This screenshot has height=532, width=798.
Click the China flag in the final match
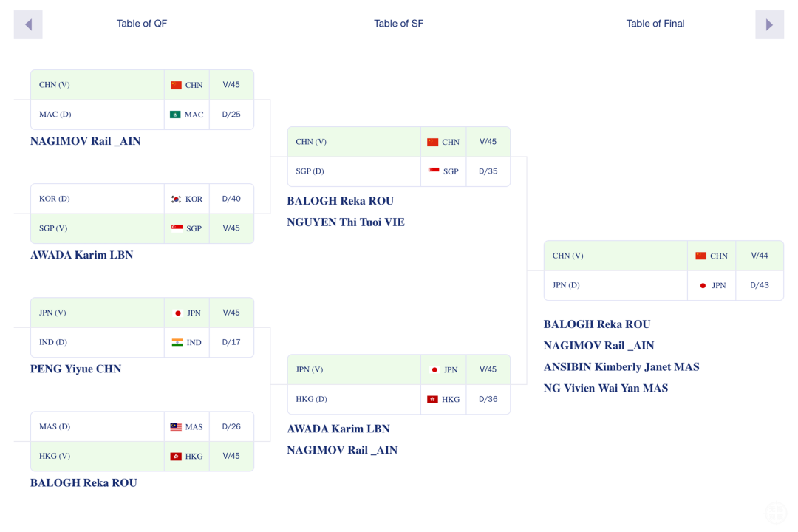[700, 256]
